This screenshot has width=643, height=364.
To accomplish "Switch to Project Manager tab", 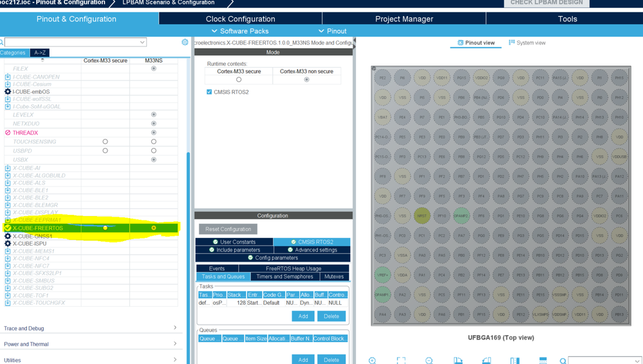I will tap(404, 19).
